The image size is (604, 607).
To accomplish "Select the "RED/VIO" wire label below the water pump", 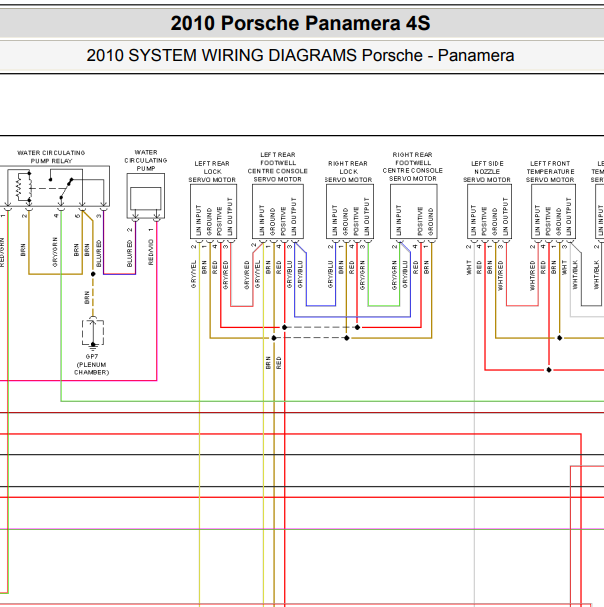I will (x=151, y=252).
